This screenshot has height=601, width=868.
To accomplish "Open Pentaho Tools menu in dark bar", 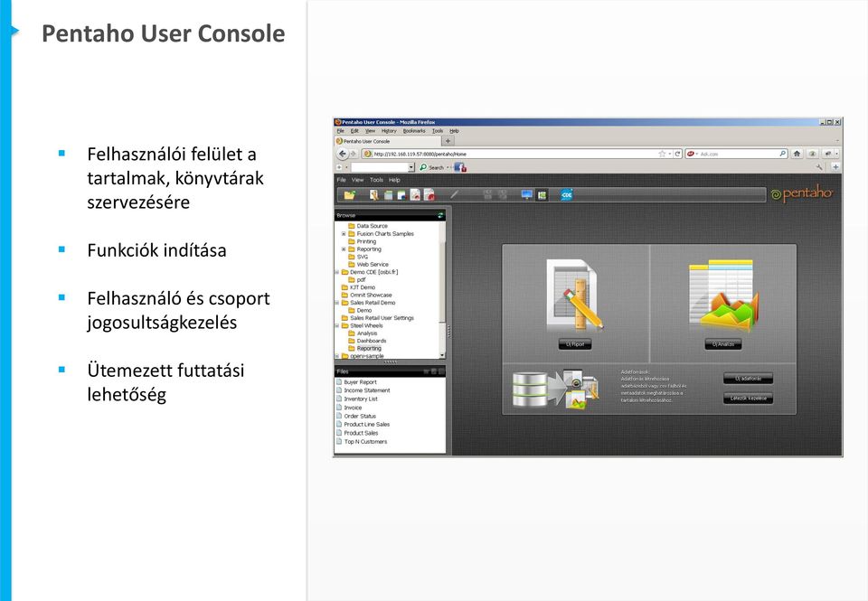I will pyautogui.click(x=376, y=180).
